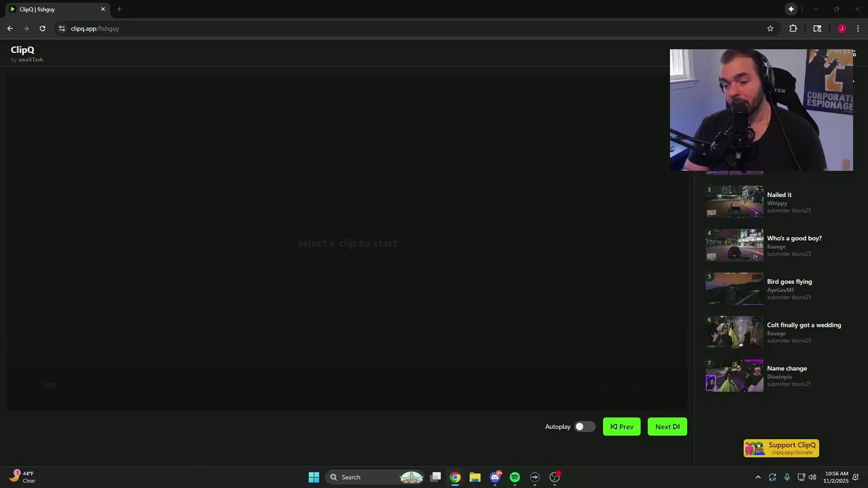Click the Next clip button
868x488 pixels.
[x=667, y=426]
